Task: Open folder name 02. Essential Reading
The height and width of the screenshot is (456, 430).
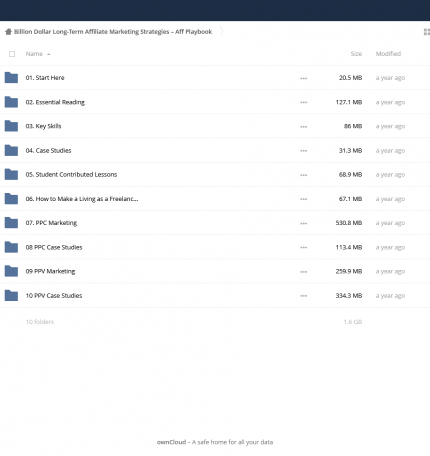Action: tap(55, 102)
